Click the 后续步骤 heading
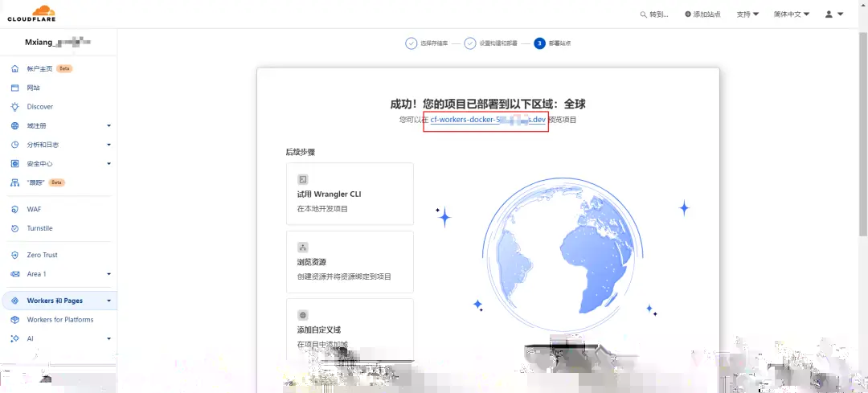This screenshot has height=393, width=868. pyautogui.click(x=300, y=152)
